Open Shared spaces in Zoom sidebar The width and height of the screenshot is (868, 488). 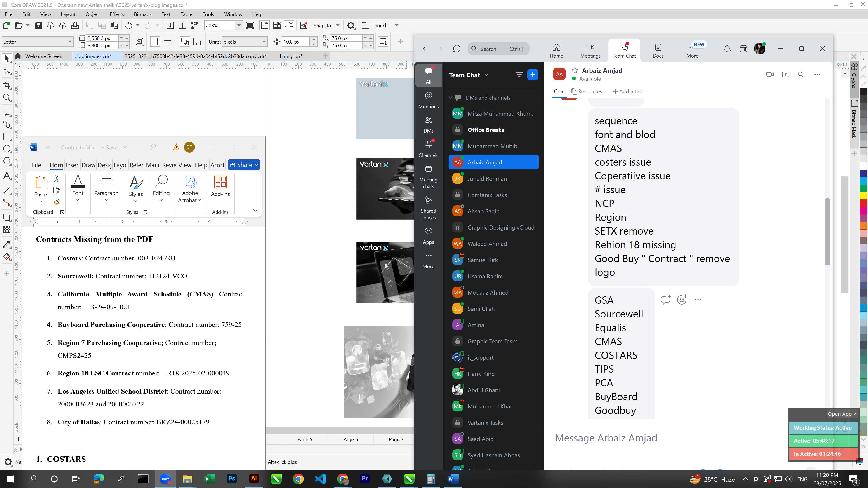point(428,208)
